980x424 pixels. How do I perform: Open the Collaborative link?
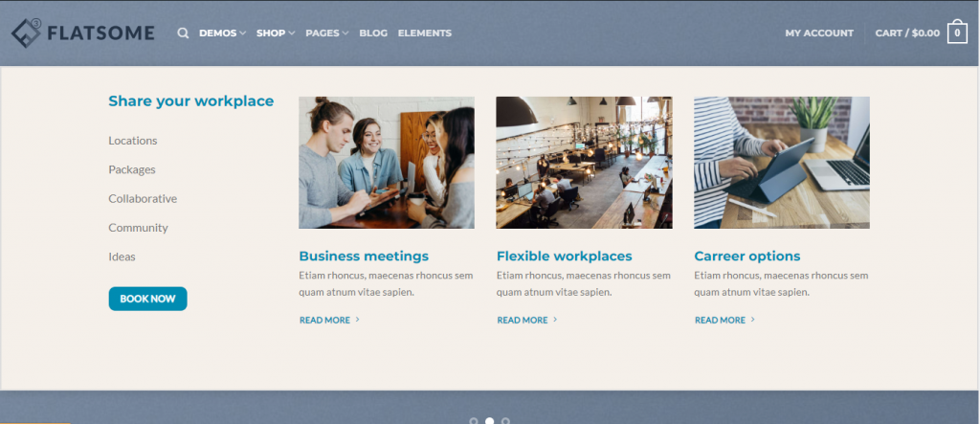point(143,199)
